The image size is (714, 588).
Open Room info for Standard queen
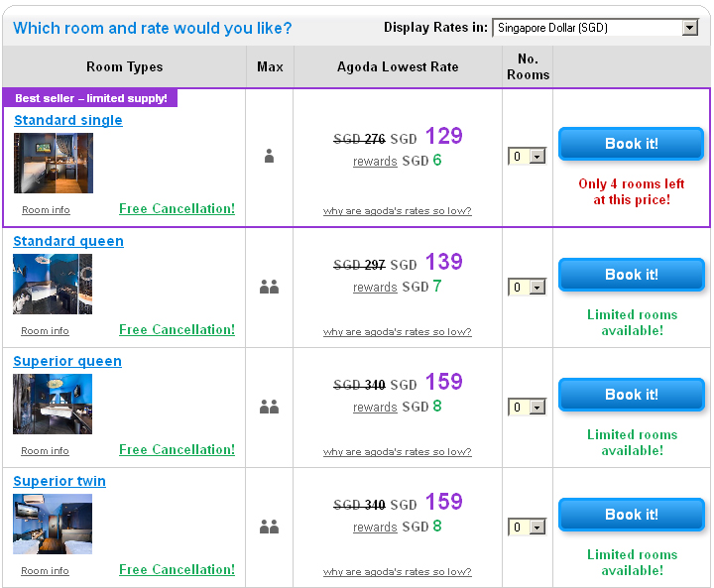click(45, 330)
